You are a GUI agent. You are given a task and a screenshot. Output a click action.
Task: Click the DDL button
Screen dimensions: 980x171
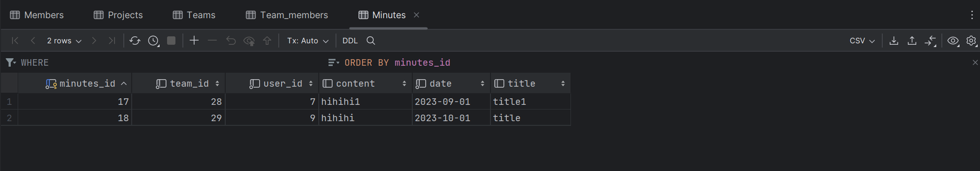(350, 41)
